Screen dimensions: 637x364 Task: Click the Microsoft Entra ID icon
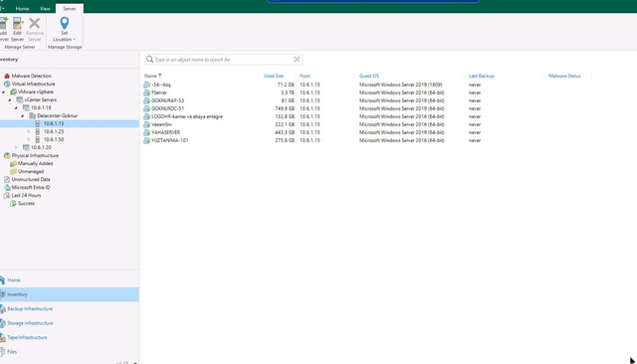7,188
